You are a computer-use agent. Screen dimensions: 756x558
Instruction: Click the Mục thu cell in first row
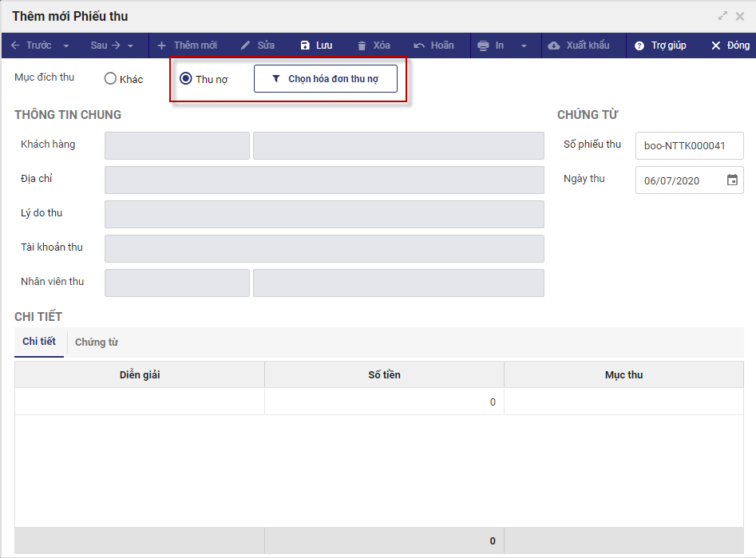point(624,402)
